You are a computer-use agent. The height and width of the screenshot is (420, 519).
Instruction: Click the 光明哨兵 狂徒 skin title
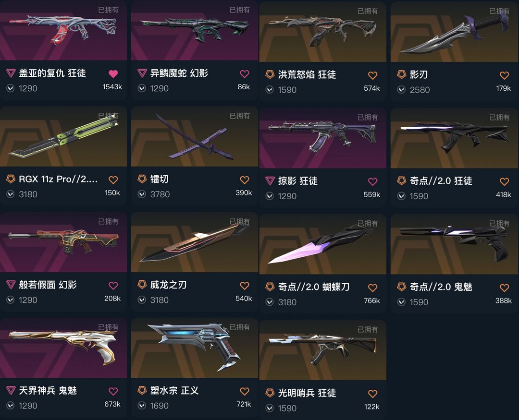(x=307, y=393)
